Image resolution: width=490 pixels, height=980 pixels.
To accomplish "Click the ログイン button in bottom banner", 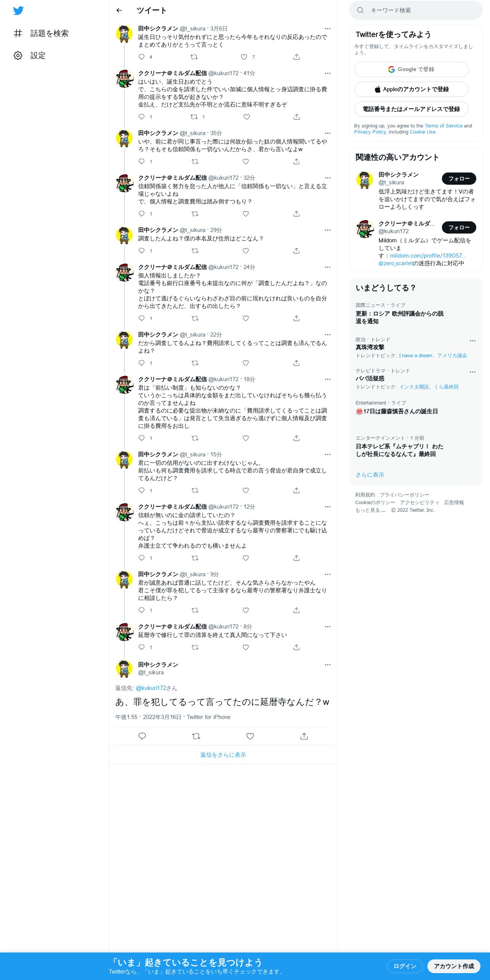I will coord(405,966).
